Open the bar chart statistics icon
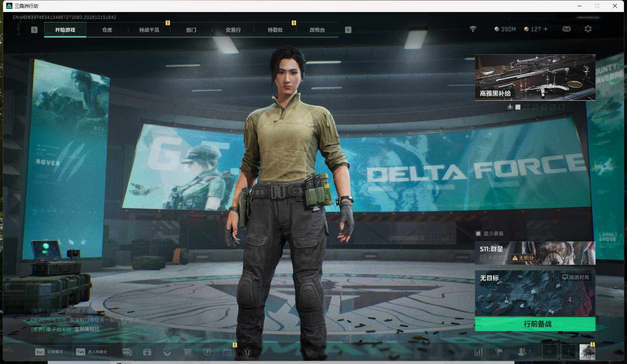627x364 pixels. (x=479, y=352)
